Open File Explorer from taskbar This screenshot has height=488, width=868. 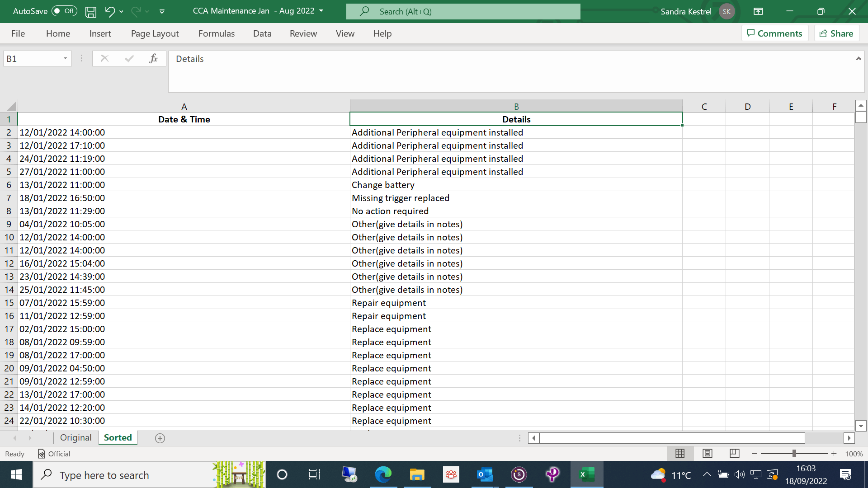[417, 474]
